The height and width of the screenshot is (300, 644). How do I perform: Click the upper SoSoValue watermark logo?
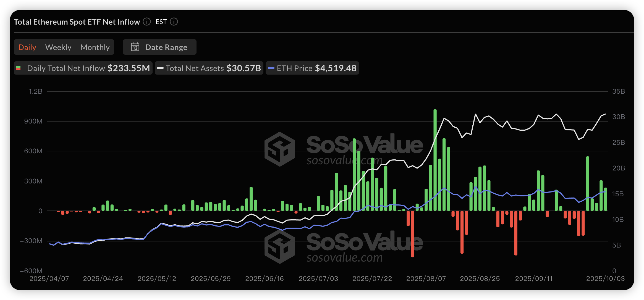point(279,149)
